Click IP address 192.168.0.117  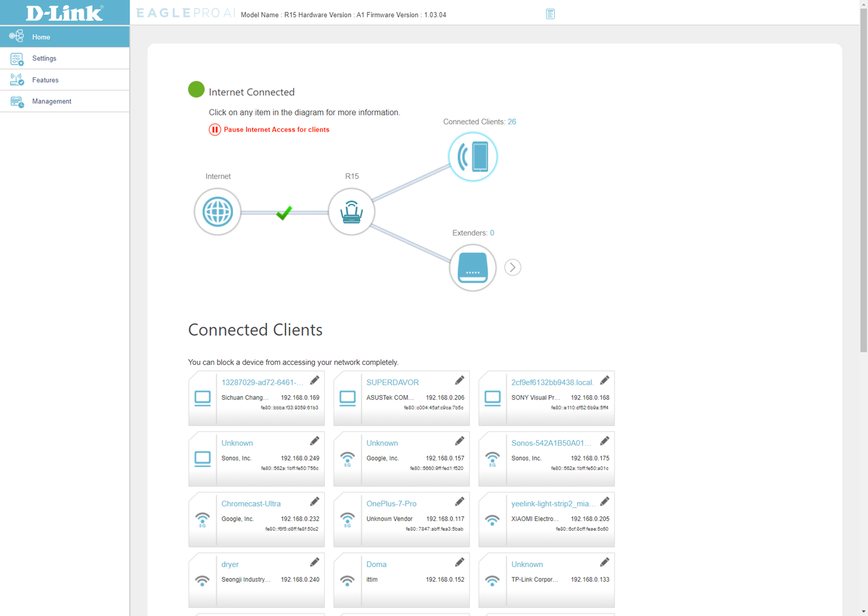click(x=445, y=519)
